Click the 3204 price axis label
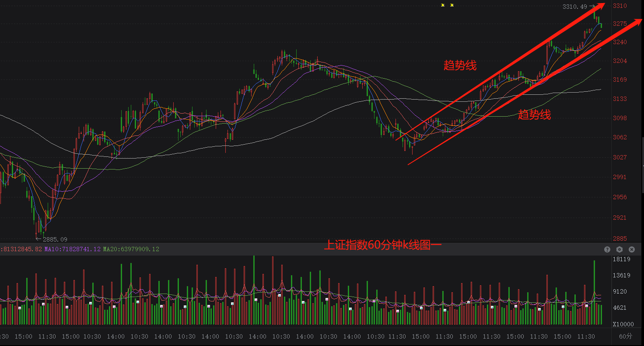 [x=620, y=61]
